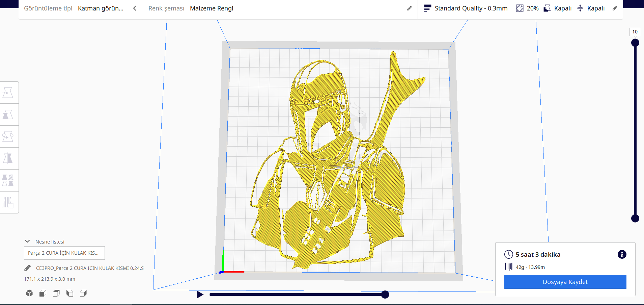Select object Parça 2 CURA İÇİN KULAK KIS...
The width and height of the screenshot is (644, 305).
point(64,253)
